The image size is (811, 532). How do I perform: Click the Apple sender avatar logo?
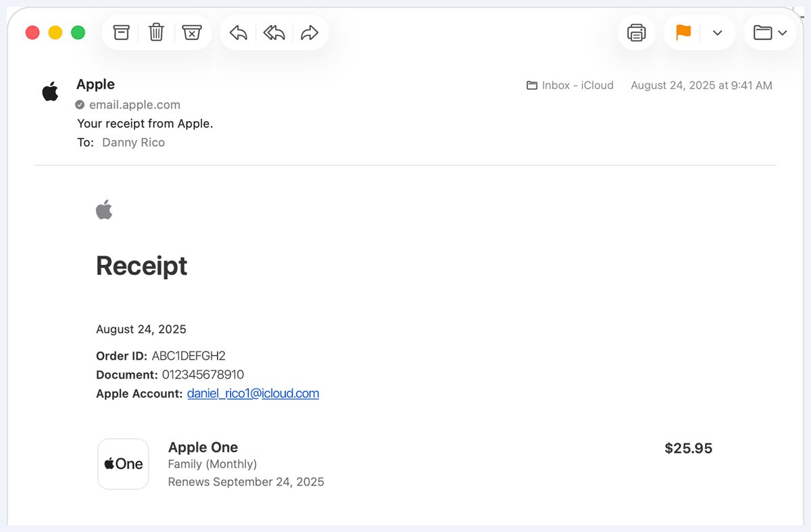click(x=50, y=91)
